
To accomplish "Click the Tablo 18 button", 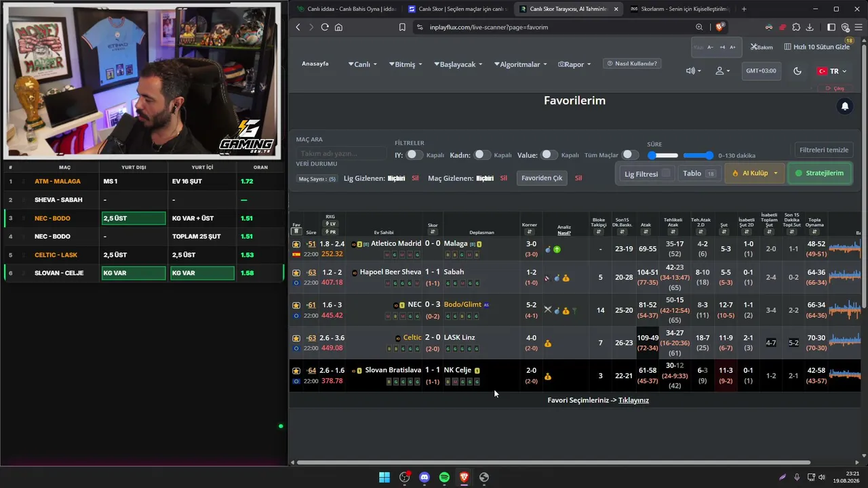I will click(x=698, y=174).
